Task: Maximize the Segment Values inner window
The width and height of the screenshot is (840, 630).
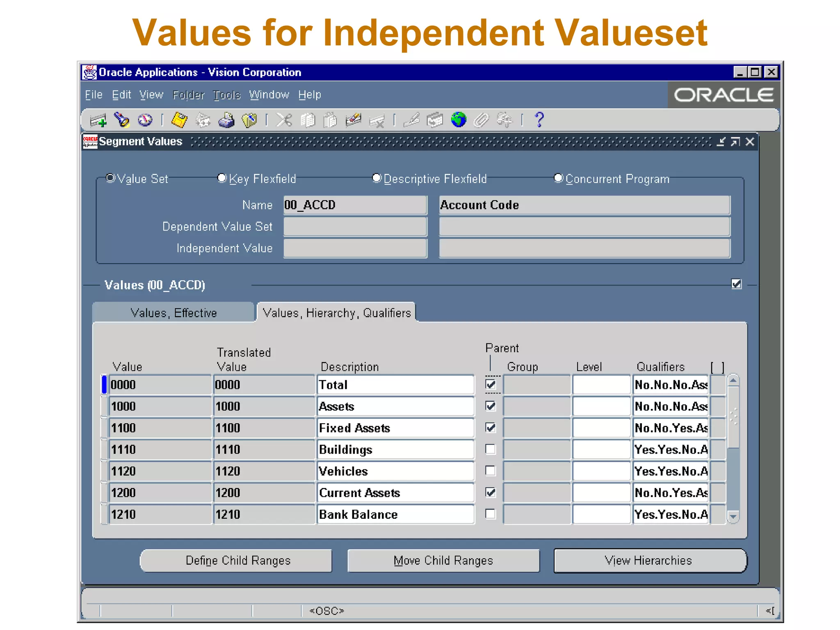Action: coord(735,142)
